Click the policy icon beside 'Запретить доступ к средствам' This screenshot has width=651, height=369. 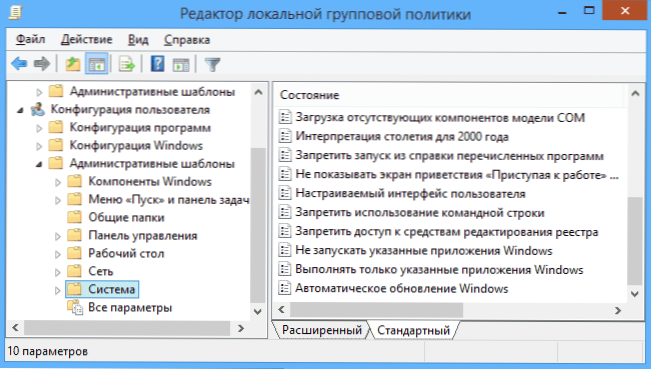click(285, 231)
